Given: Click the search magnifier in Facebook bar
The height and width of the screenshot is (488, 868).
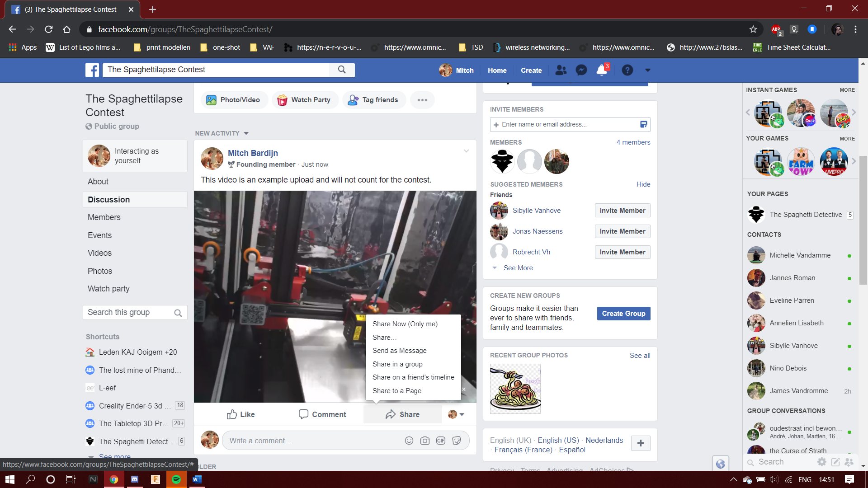Looking at the screenshot, I should tap(342, 70).
